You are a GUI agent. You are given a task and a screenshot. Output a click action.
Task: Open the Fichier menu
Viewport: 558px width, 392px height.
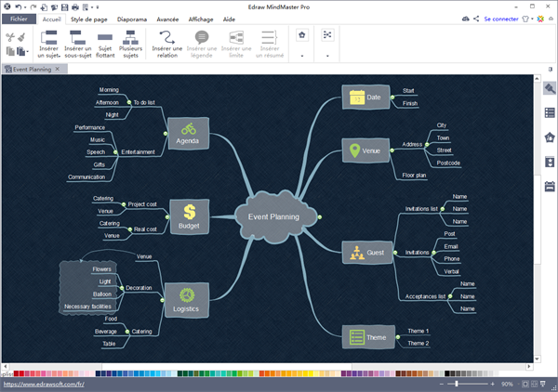click(x=19, y=18)
